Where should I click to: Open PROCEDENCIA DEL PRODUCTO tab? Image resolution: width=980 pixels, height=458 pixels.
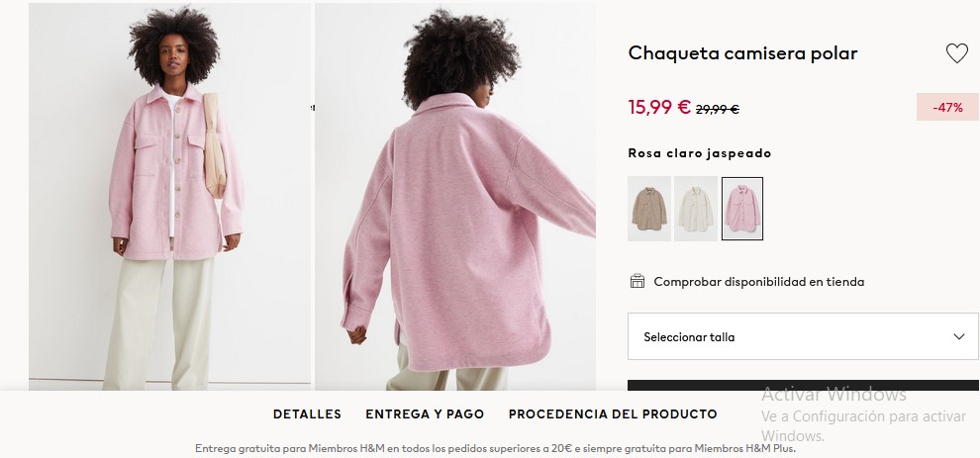point(613,413)
